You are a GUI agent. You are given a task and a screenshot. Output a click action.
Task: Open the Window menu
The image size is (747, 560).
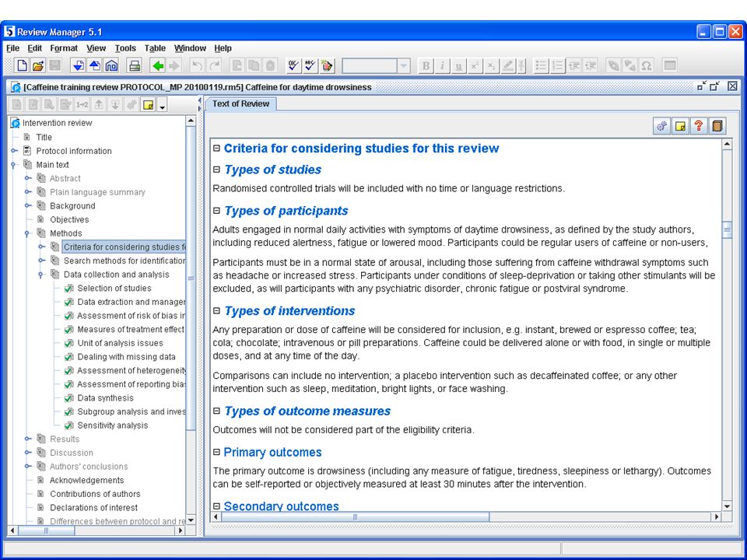190,48
